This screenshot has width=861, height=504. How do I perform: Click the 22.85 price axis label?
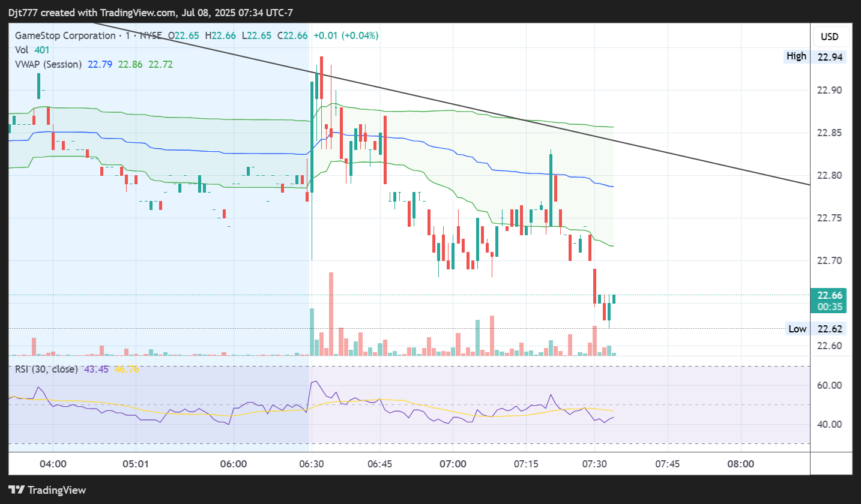click(x=829, y=133)
